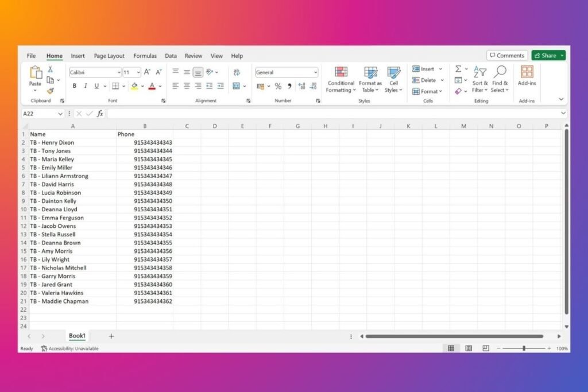Toggle Underline formatting
The height and width of the screenshot is (392, 588).
[96, 86]
